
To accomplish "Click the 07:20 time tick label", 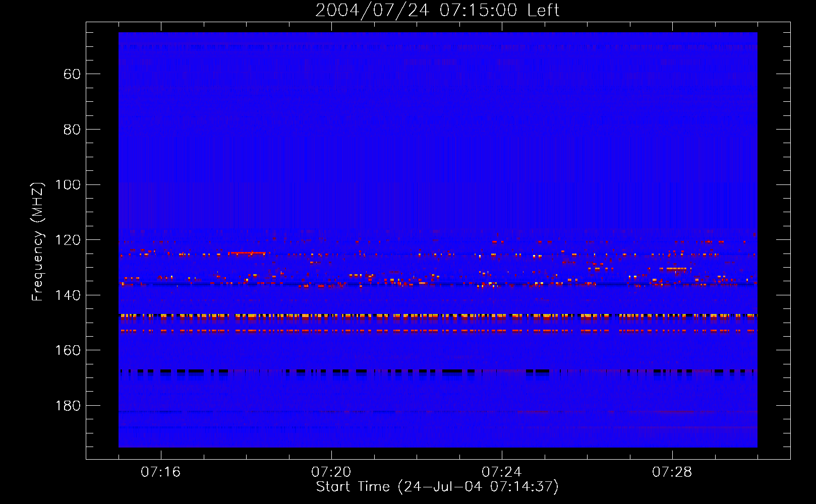I will (331, 472).
